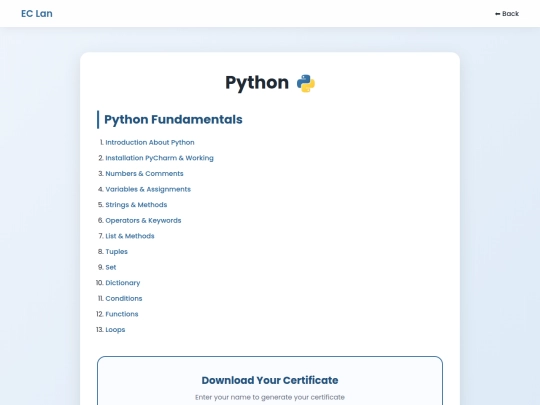Click the Python page title
Screen dimensions: 540x405
point(257,83)
